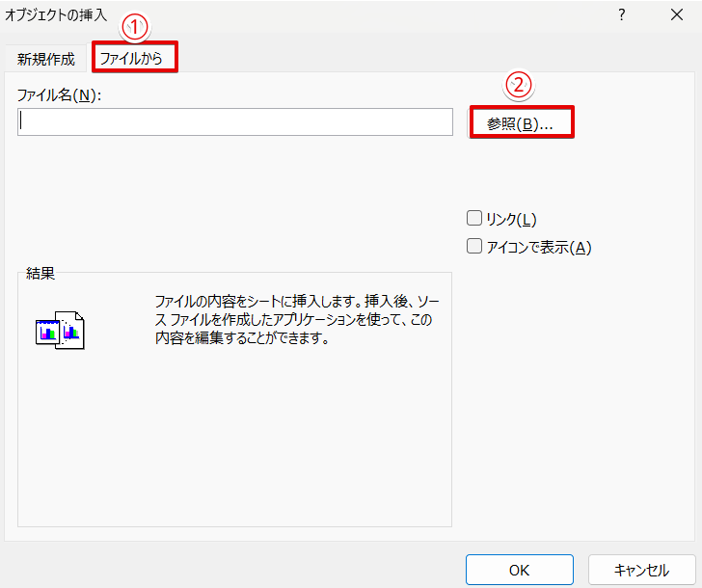Viewport: 702px width, 588px height.
Task: Click the アイコンで表示(A) label text
Action: [x=538, y=247]
